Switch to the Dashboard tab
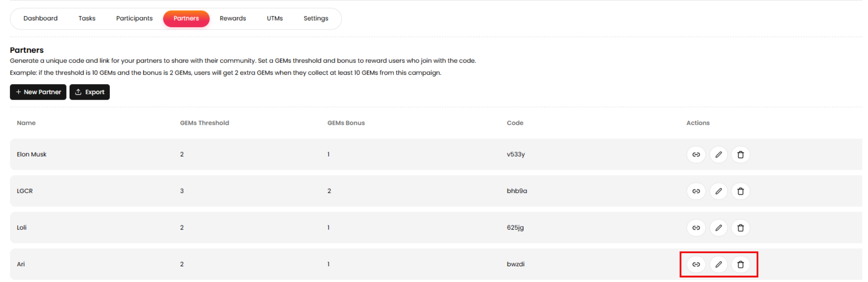 click(x=41, y=19)
